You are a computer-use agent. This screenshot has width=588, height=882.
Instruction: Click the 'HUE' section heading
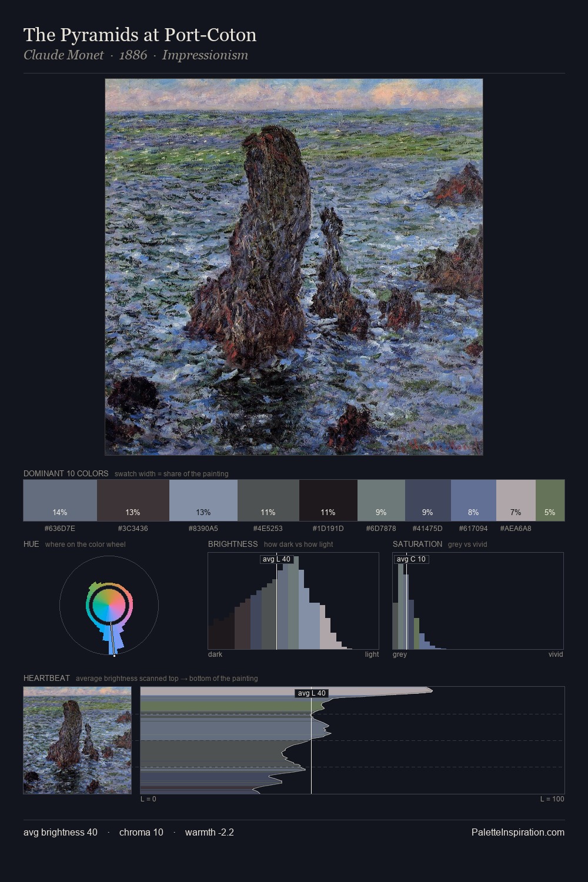pyautogui.click(x=31, y=544)
